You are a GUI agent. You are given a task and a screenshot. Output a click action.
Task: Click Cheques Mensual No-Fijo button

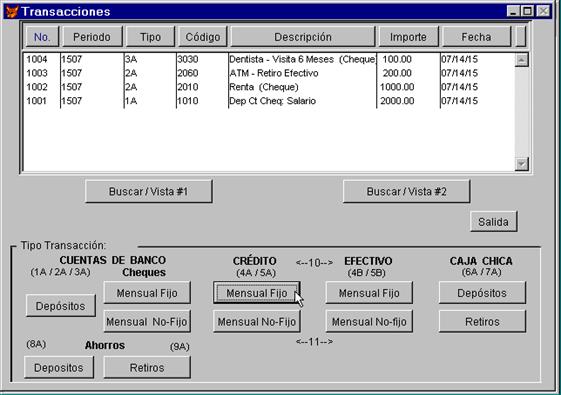click(147, 322)
